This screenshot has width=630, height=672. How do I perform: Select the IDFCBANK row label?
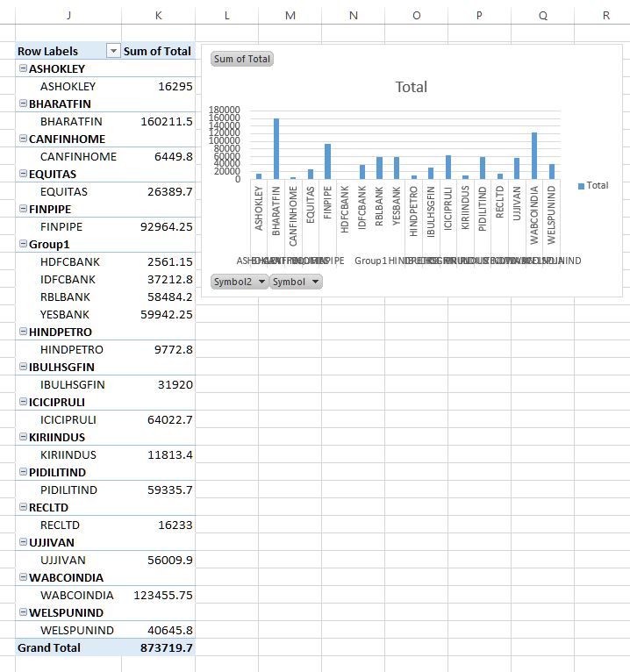click(68, 280)
